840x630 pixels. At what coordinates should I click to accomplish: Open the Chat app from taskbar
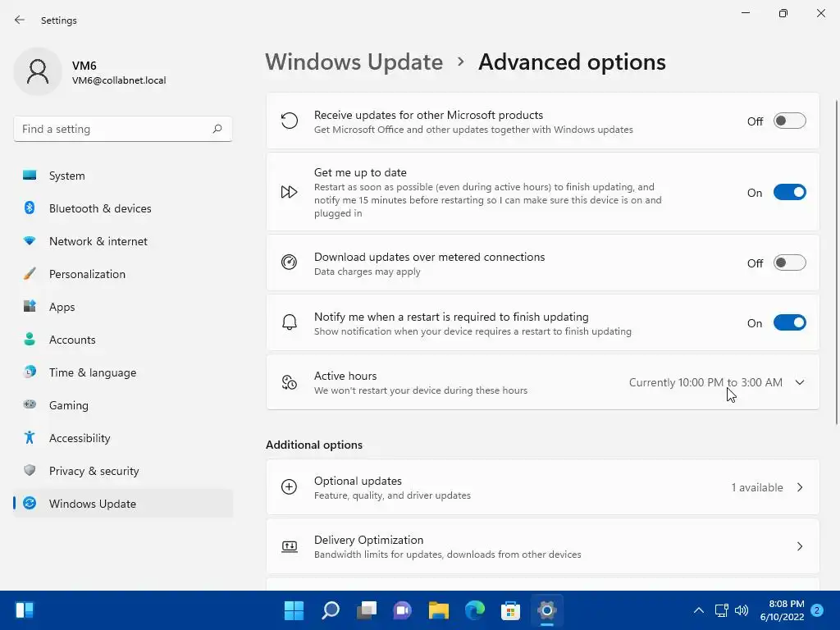pos(402,610)
